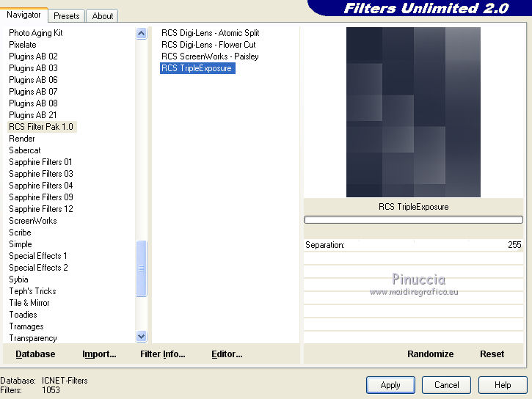Select Plugins AB 08 category
Viewport: 532px width, 399px height.
click(33, 103)
